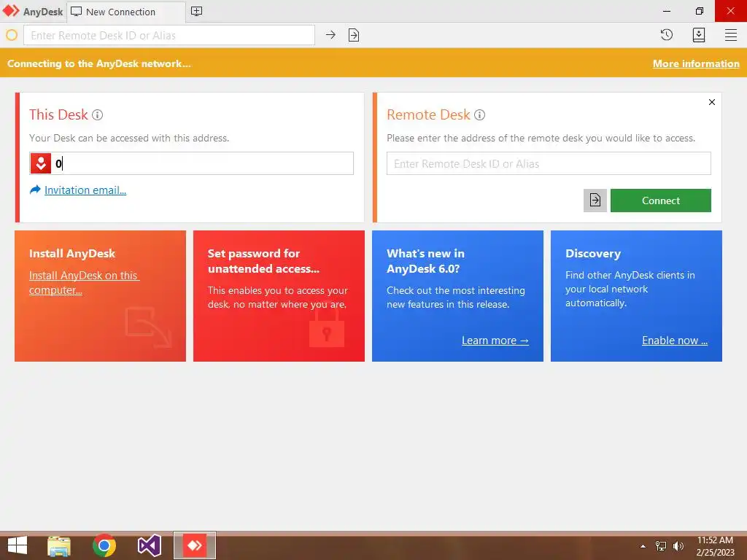This screenshot has width=747, height=560.
Task: Open the address book download icon
Action: click(698, 35)
